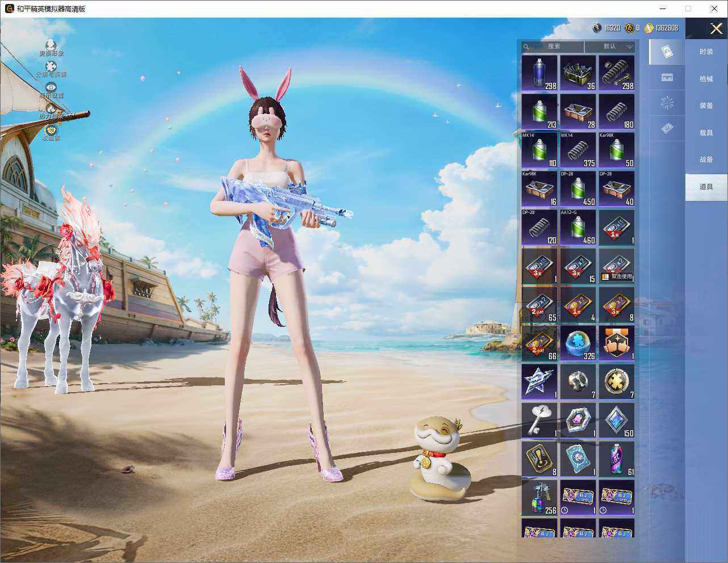Select the gold 2小时 card with 66
This screenshot has height=563, width=728.
539,343
